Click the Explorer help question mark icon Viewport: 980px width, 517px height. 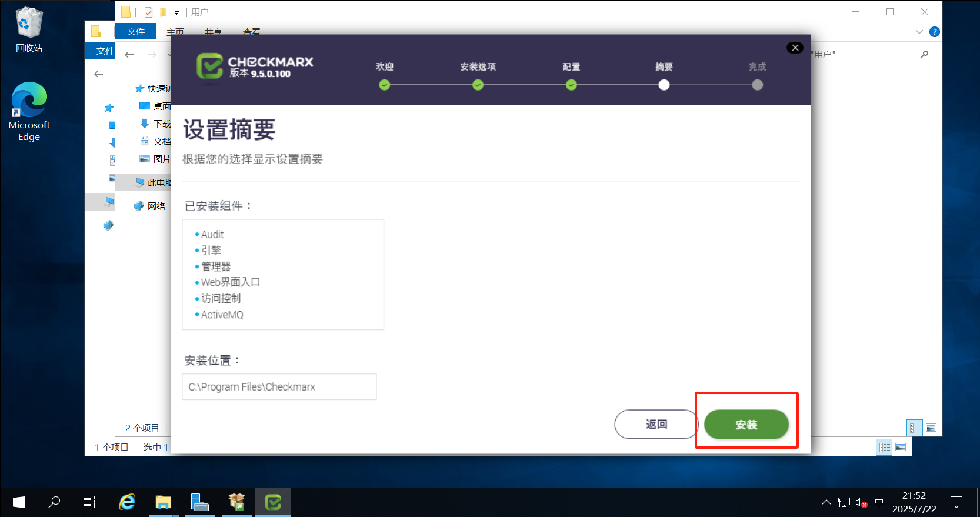point(934,32)
